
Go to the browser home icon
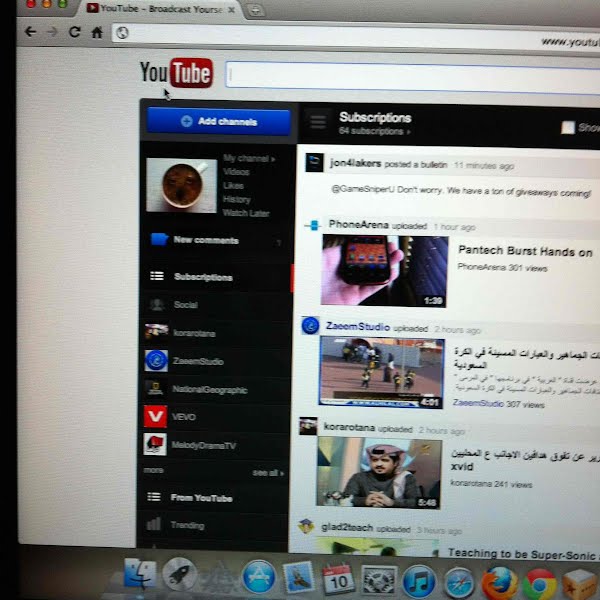(x=97, y=32)
